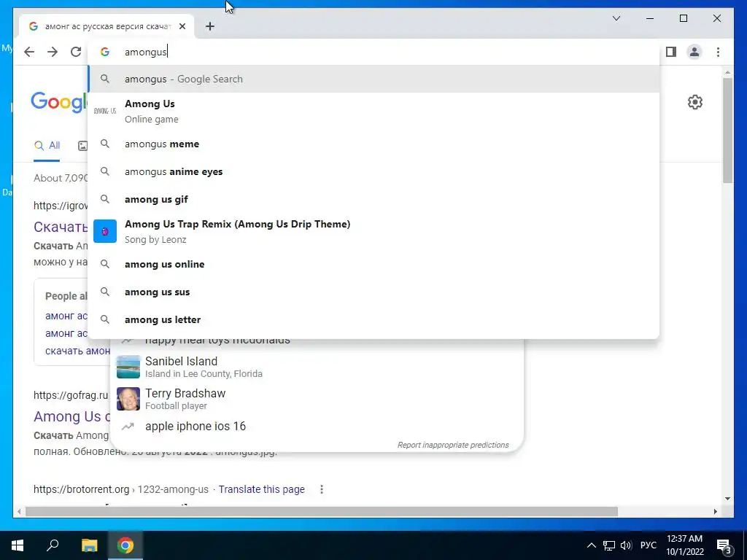The width and height of the screenshot is (747, 560).
Task: Select apple iphone ios 16 trending search
Action: pos(317,426)
